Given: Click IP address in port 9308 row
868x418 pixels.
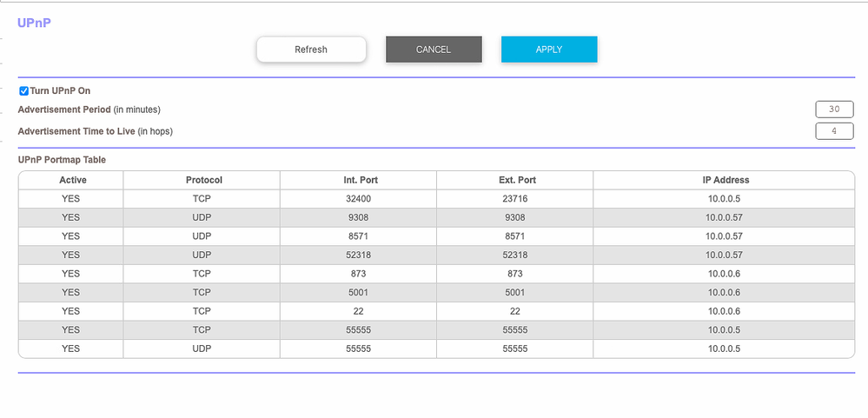Looking at the screenshot, I should [724, 217].
